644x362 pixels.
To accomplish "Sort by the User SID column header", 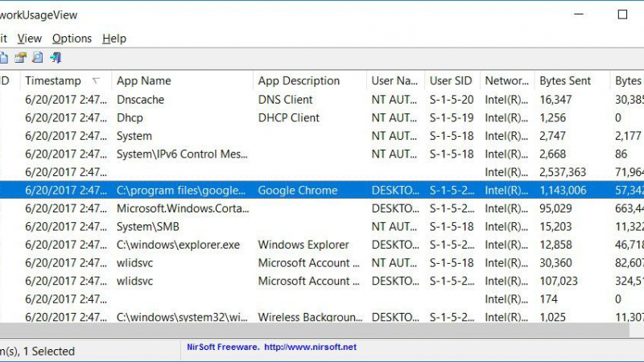I will click(x=451, y=80).
